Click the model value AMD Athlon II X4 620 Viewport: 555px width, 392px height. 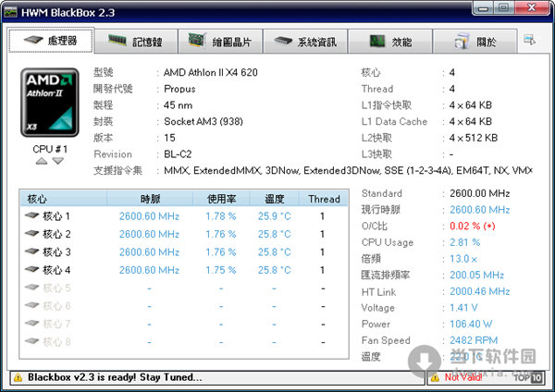[x=211, y=72]
